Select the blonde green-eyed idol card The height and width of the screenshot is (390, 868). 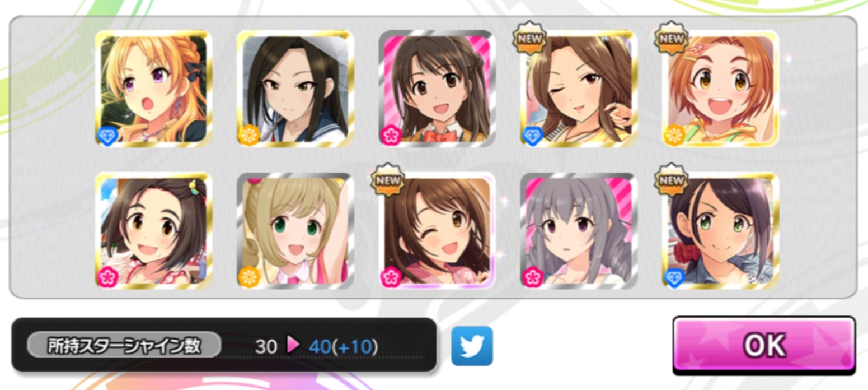295,230
